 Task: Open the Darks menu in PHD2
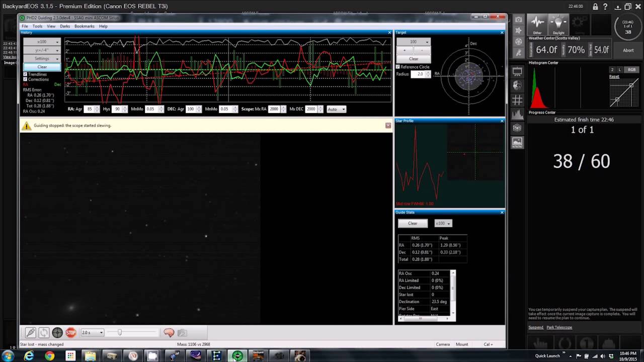[65, 26]
